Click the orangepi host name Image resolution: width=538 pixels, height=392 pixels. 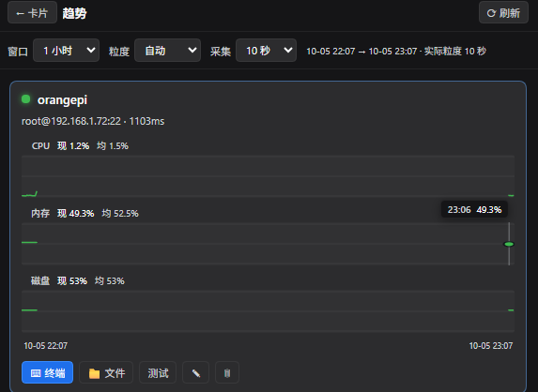(x=62, y=100)
